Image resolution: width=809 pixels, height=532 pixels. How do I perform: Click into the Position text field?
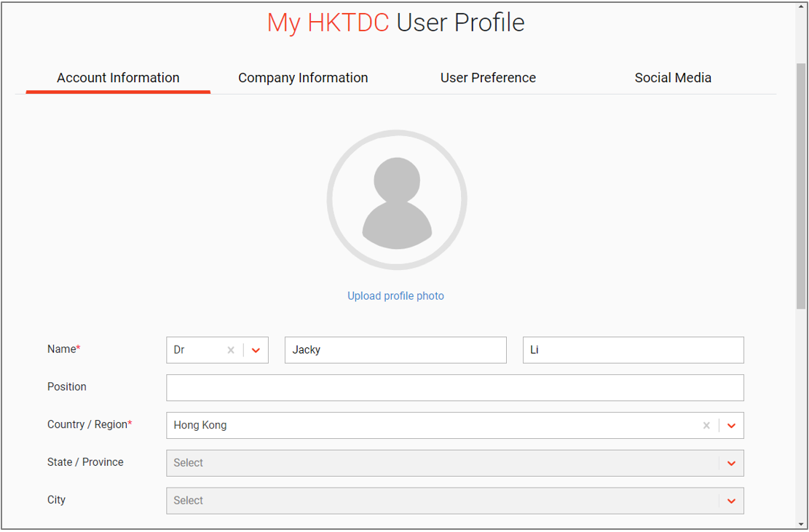tap(454, 388)
